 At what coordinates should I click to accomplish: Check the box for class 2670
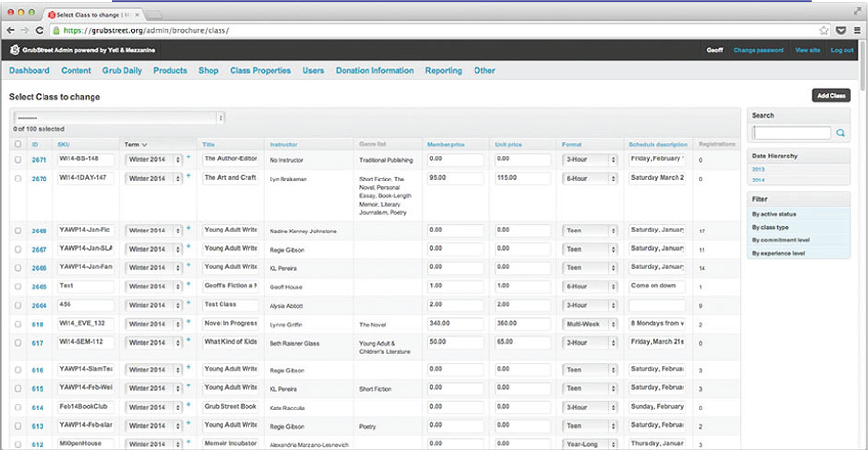pyautogui.click(x=18, y=178)
